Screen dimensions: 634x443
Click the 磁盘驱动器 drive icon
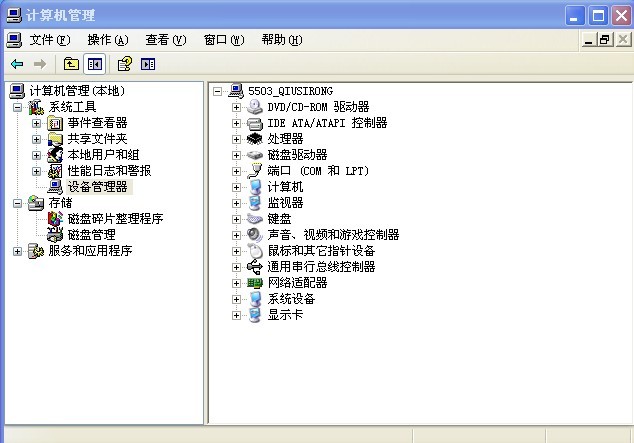tap(255, 155)
